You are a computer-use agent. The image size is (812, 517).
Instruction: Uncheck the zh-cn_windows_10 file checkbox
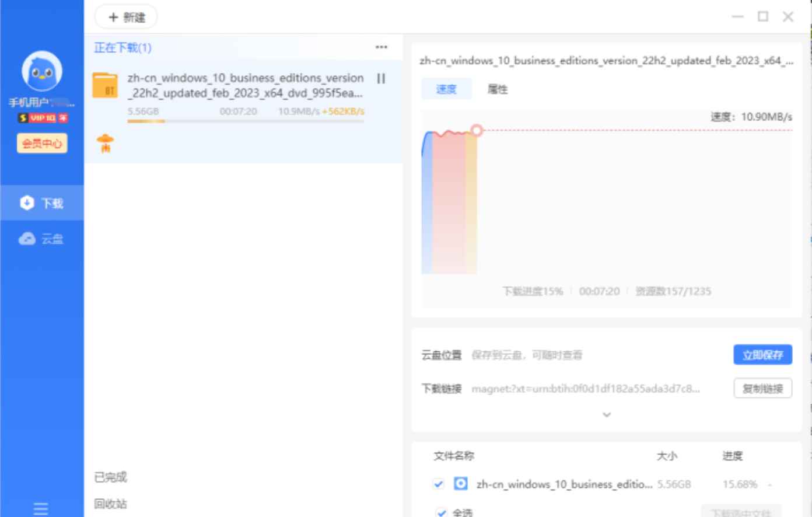[x=439, y=484]
